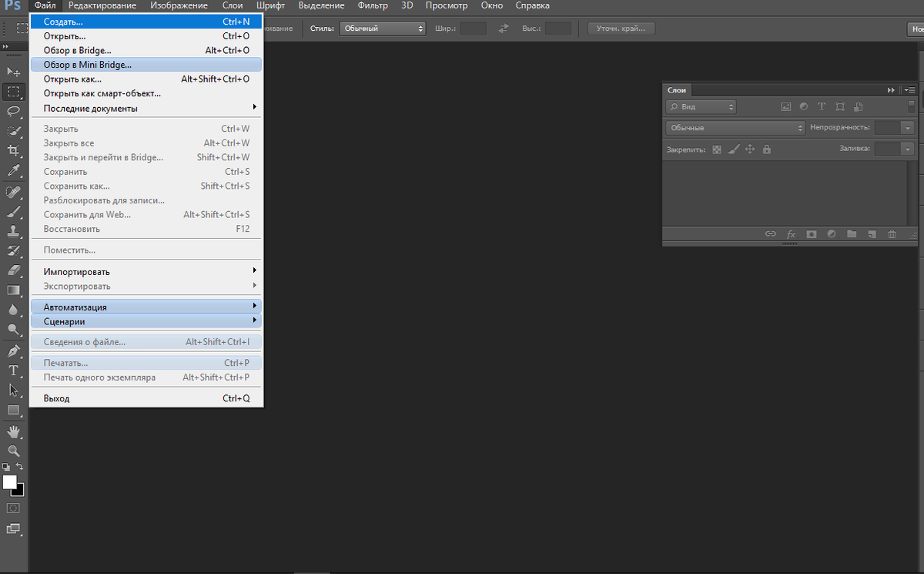Image resolution: width=924 pixels, height=574 pixels.
Task: Click the link layers icon
Action: pyautogui.click(x=770, y=234)
